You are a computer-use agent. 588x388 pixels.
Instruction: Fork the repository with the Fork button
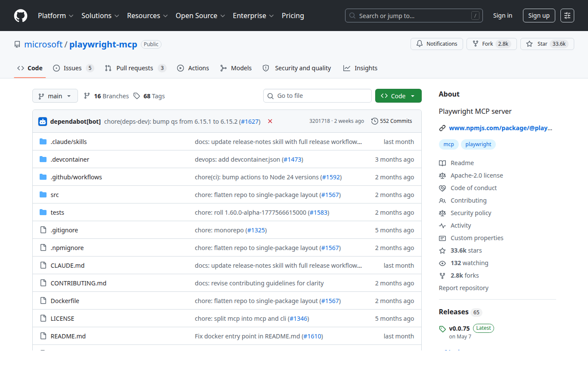[492, 44]
